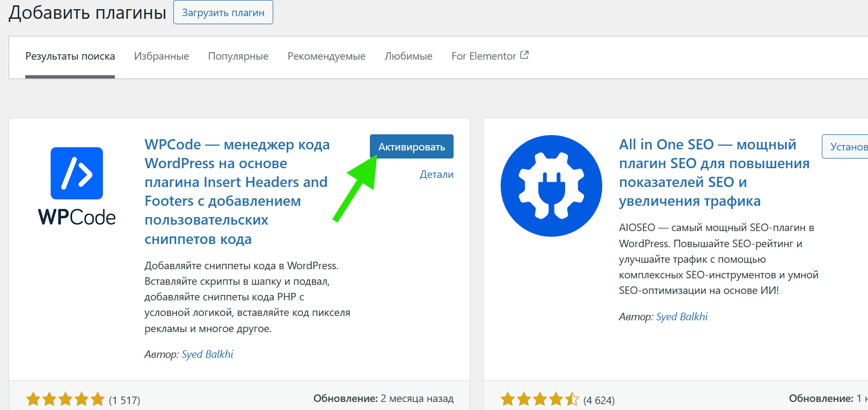The width and height of the screenshot is (868, 410).
Task: Open the WPCode plugin title link
Action: click(237, 191)
